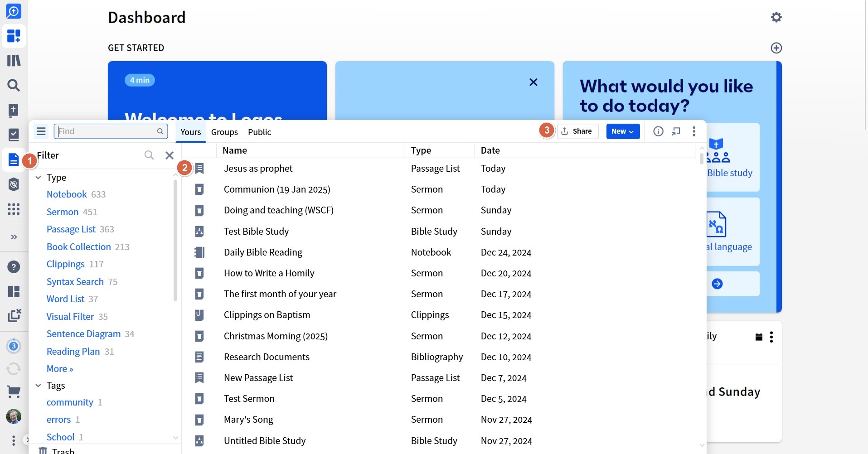Open the documents panel kebab menu
868x454 pixels.
pos(694,131)
